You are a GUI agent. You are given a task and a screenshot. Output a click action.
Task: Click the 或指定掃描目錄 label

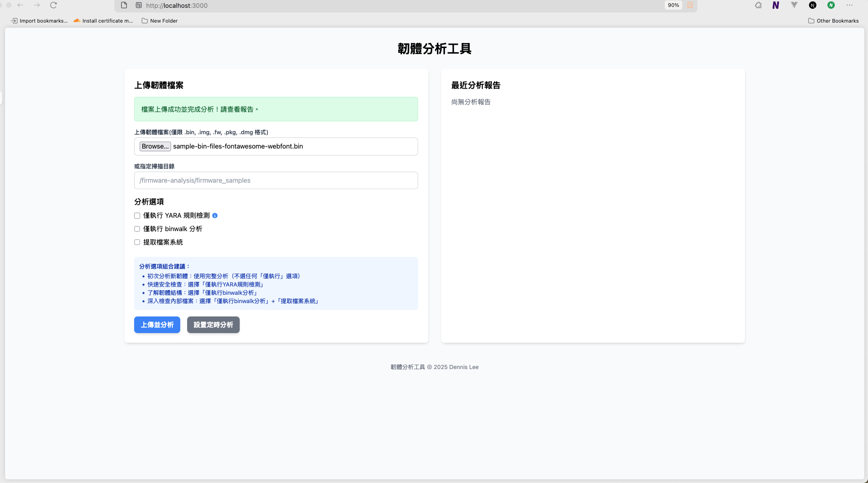click(x=154, y=166)
